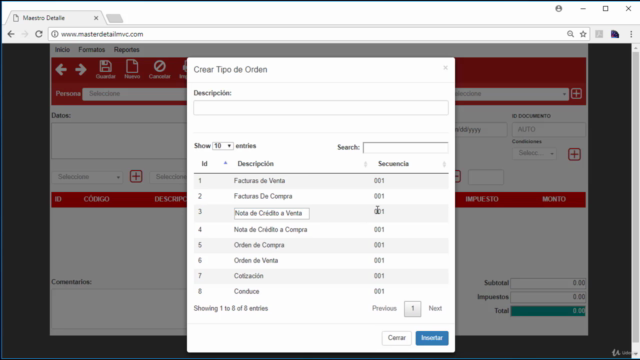Click the Nota de Crédito a Venta cell

point(271,213)
